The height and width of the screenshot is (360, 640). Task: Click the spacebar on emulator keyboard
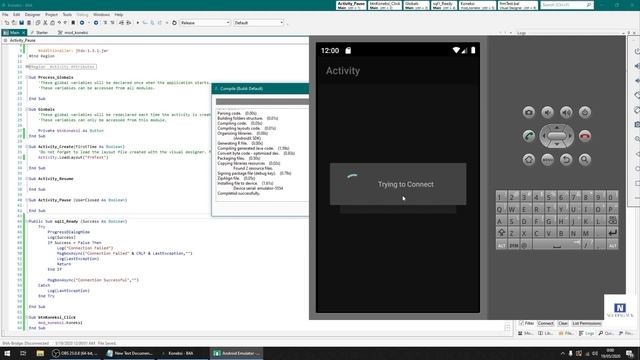pyautogui.click(x=557, y=245)
